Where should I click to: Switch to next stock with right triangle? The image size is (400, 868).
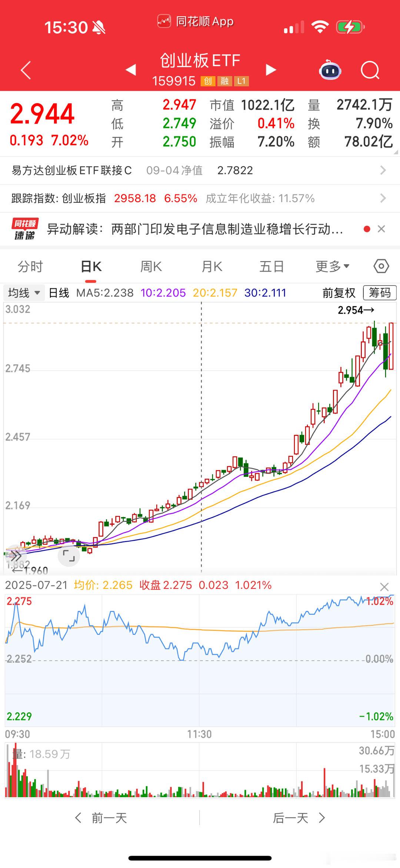coord(271,69)
